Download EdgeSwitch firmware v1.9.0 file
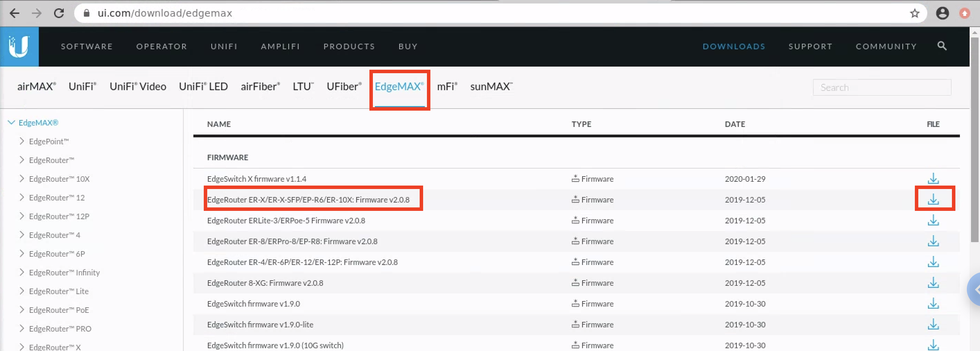Image resolution: width=980 pixels, height=351 pixels. coord(933,304)
